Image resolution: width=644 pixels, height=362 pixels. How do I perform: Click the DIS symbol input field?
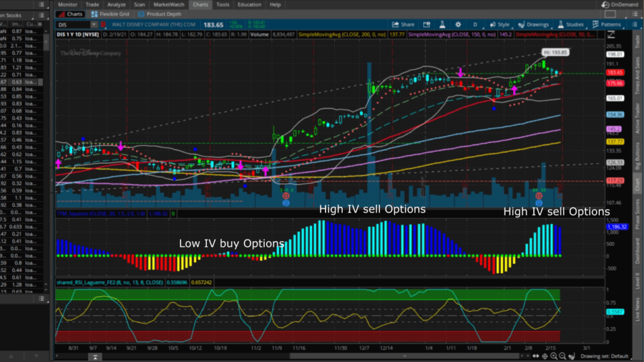pos(74,25)
